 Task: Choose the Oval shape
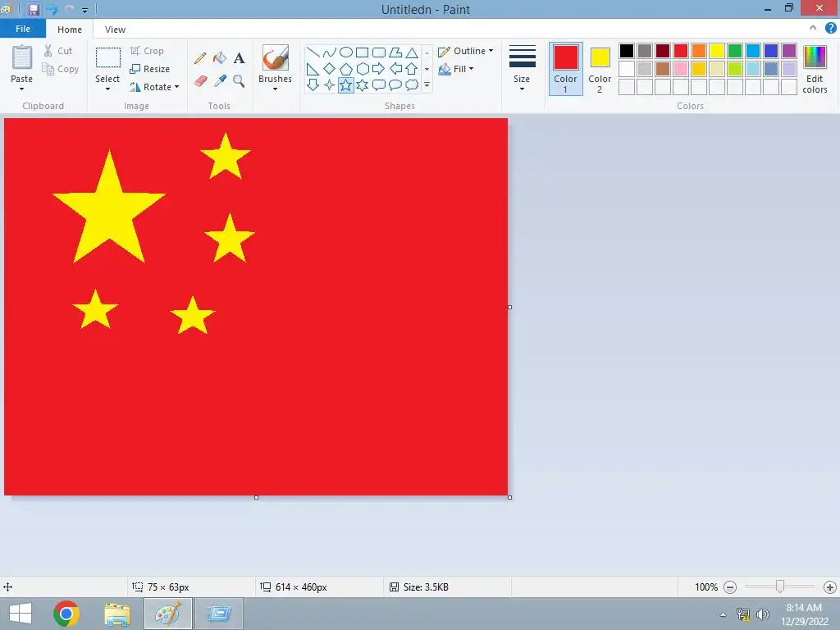(x=346, y=52)
